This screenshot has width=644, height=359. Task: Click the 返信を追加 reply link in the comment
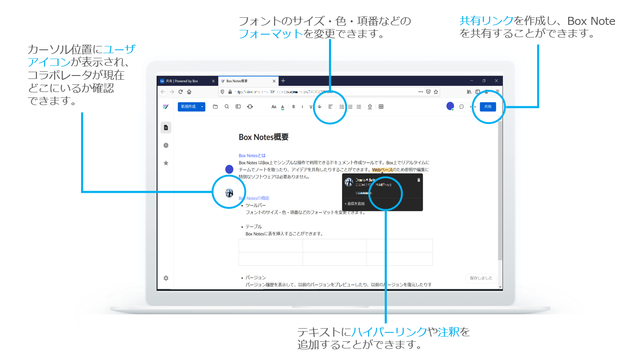355,204
